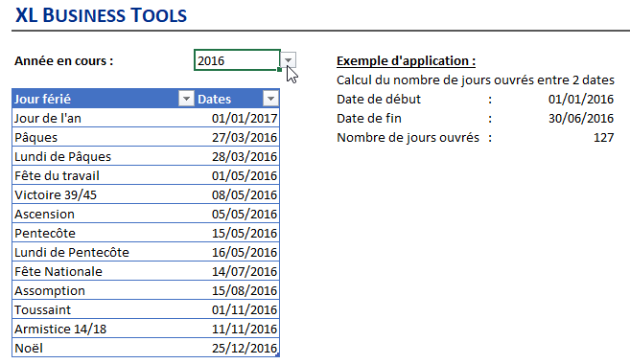Select the date cell 14/07/2016
630x364 pixels.
pos(237,271)
